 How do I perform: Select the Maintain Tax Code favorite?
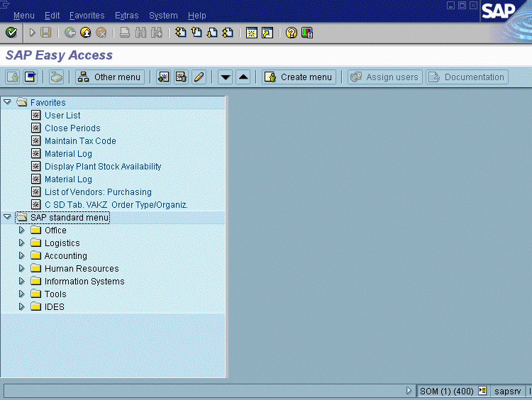(80, 141)
